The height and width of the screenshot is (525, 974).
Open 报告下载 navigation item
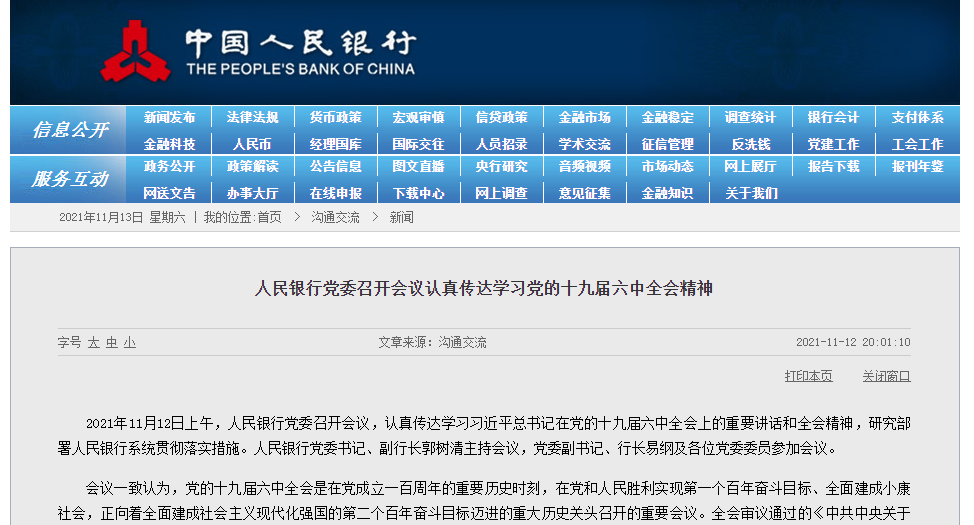click(834, 167)
